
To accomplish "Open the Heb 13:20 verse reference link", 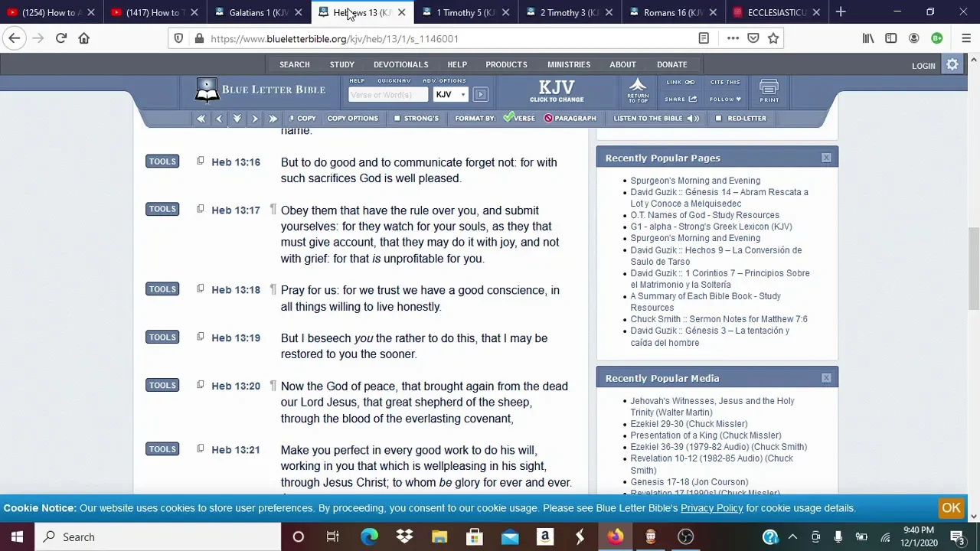I will 236,386.
